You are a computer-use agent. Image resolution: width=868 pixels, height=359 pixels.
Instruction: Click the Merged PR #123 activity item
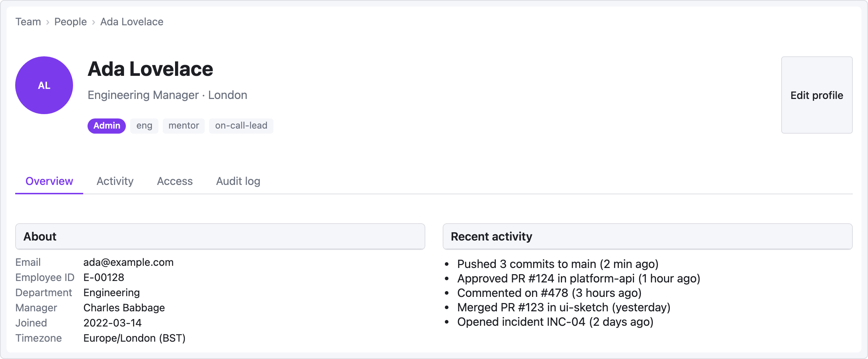tap(563, 307)
